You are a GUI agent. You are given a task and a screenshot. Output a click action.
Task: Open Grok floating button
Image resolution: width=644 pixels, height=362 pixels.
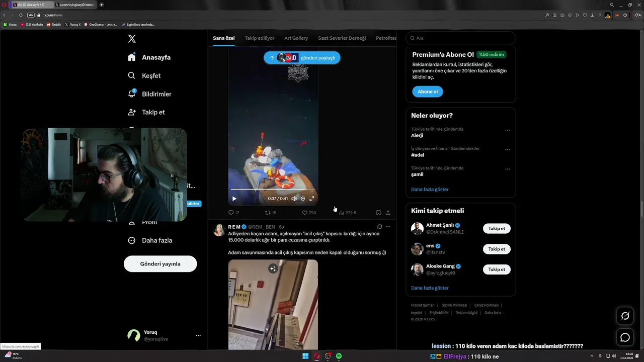click(x=625, y=316)
